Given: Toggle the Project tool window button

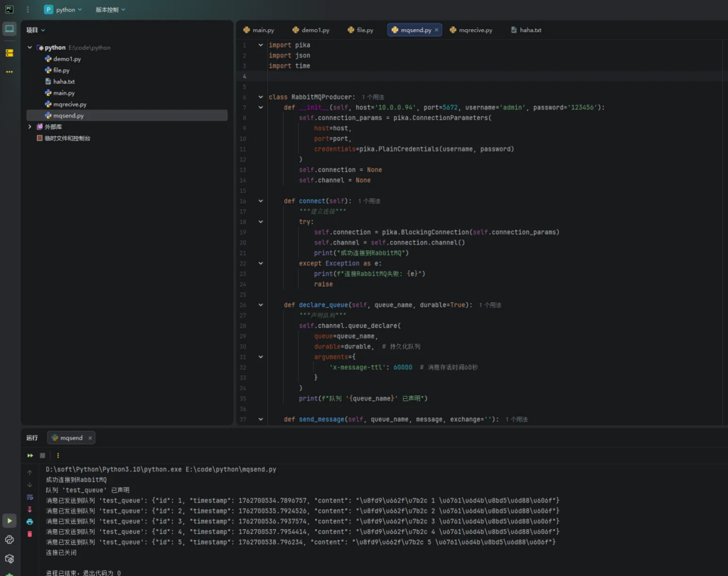Looking at the screenshot, I should (x=9, y=29).
